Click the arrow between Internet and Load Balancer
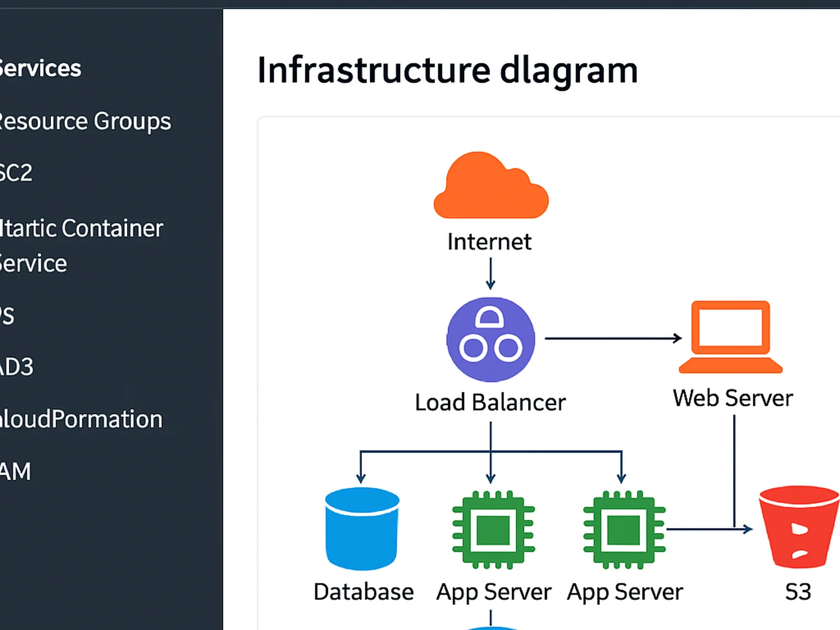 [490, 275]
